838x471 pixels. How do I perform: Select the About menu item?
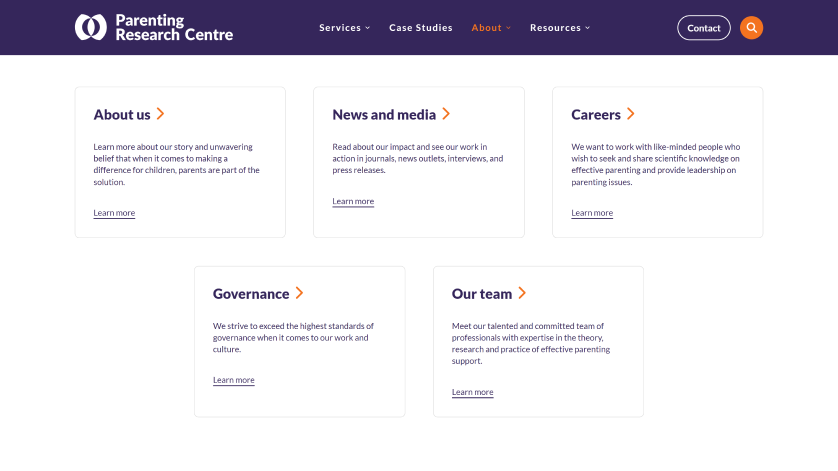click(486, 28)
